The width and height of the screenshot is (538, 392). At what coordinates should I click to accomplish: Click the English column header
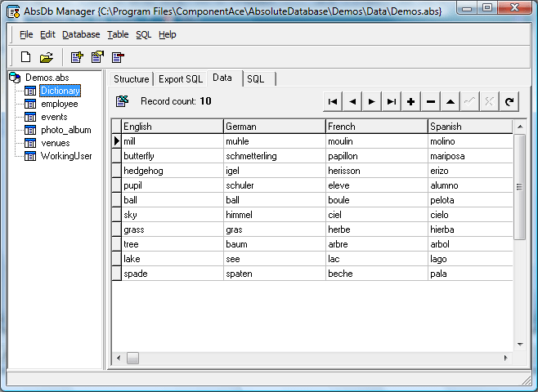click(173, 127)
